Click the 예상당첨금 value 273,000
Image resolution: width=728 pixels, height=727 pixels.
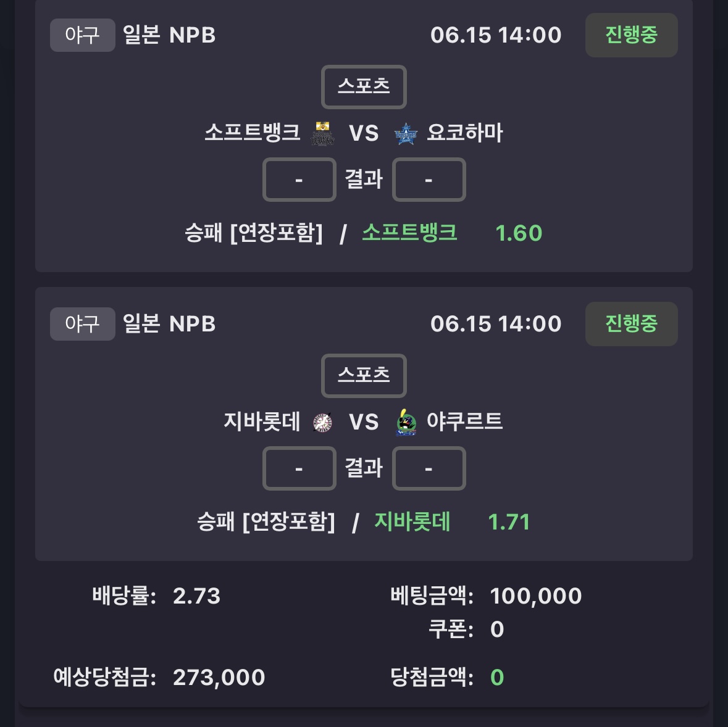point(219,678)
